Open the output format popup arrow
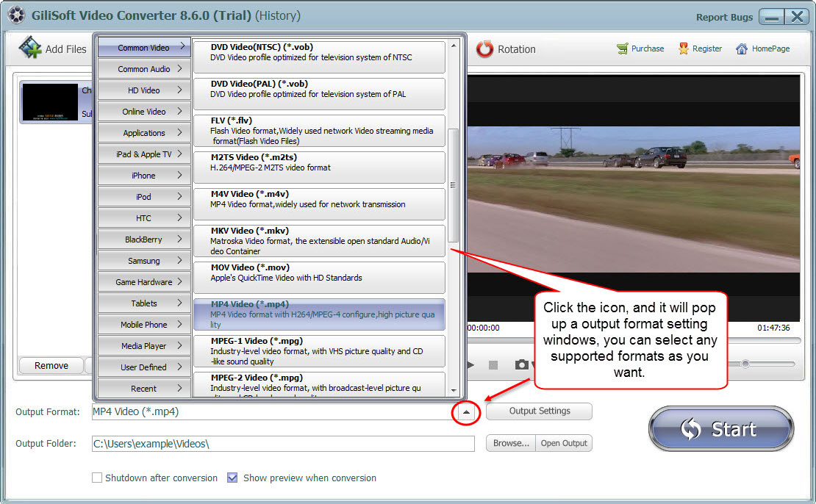 (x=466, y=412)
